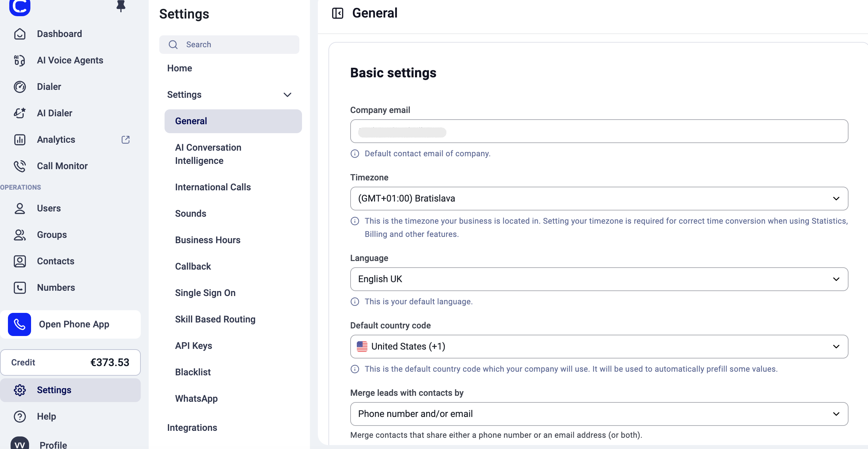Click the Call Monitor phone icon

[x=19, y=166]
